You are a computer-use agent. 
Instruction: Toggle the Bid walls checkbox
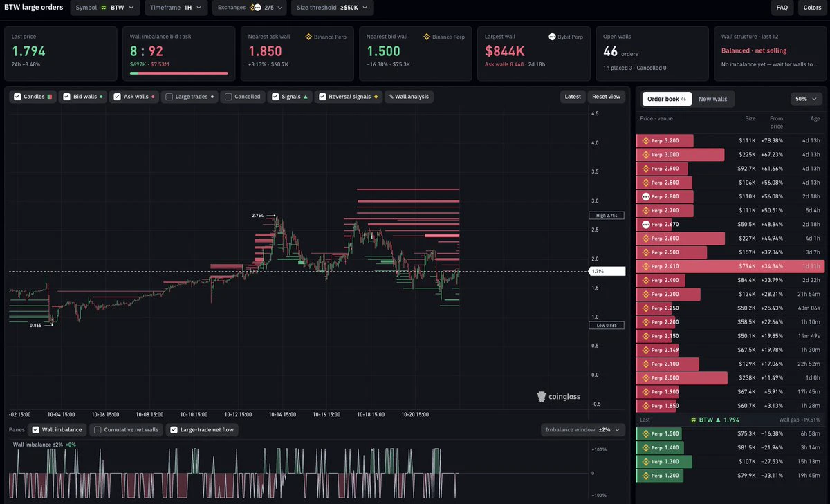(67, 97)
